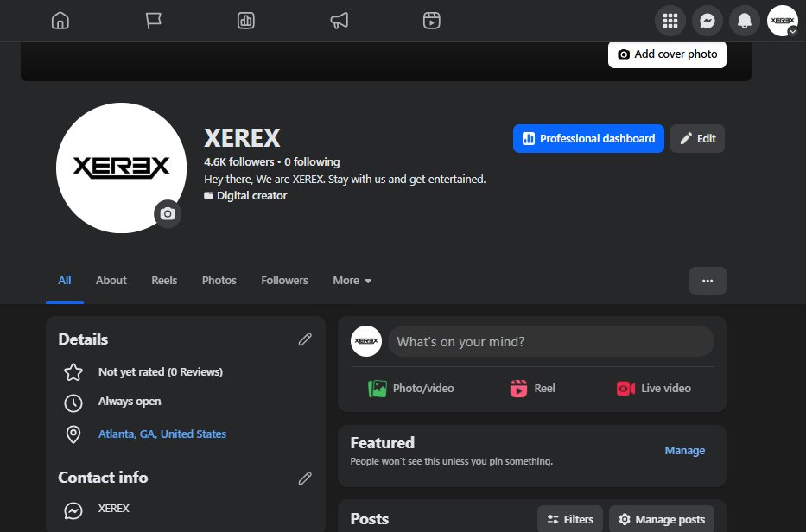Click Add cover photo button
The height and width of the screenshot is (532, 806).
(x=667, y=54)
